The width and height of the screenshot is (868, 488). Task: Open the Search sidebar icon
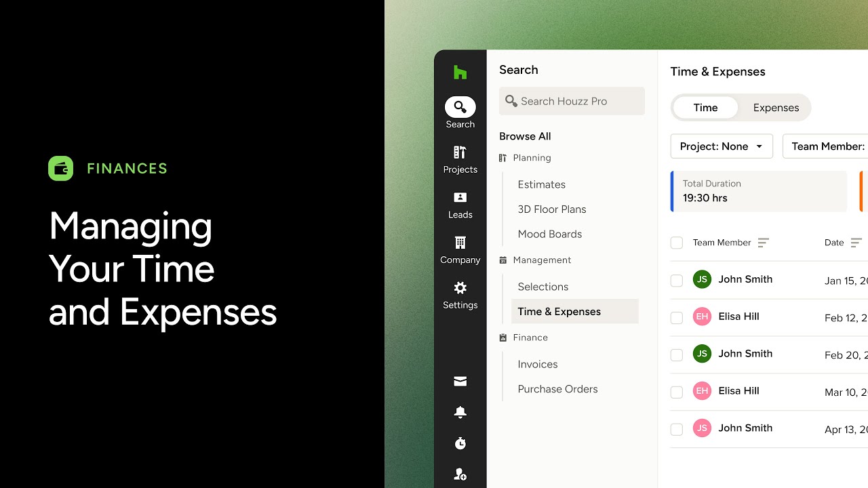click(x=460, y=107)
